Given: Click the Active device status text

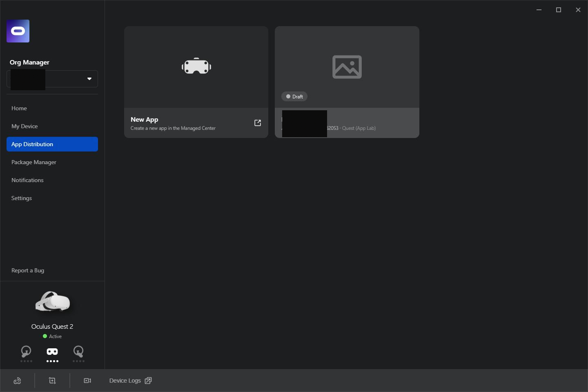Looking at the screenshot, I should 55,336.
